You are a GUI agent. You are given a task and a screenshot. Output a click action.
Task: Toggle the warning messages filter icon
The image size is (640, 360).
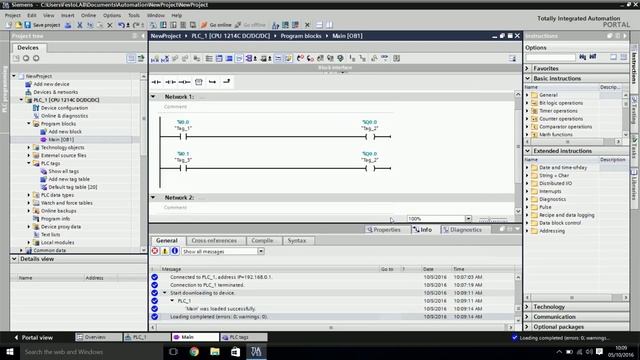(165, 251)
